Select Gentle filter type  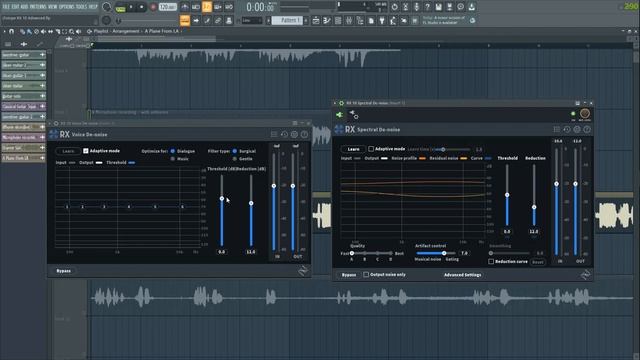tap(235, 159)
